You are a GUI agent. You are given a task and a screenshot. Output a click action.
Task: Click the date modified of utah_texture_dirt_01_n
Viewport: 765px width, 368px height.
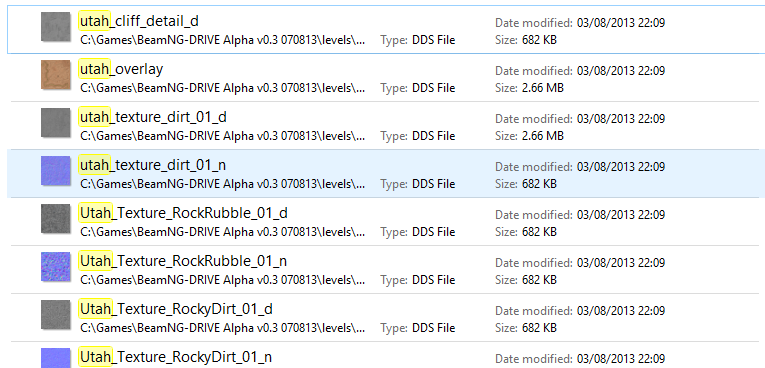[x=621, y=166]
